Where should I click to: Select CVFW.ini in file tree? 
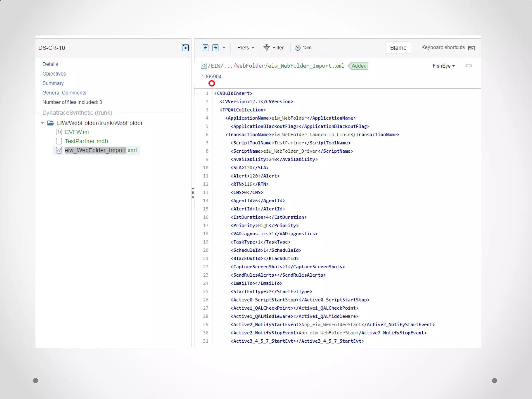click(77, 132)
